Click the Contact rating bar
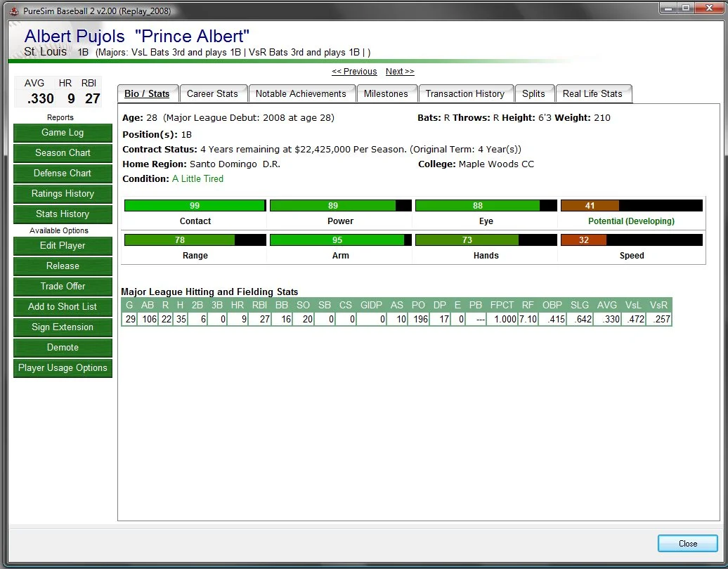 [195, 206]
